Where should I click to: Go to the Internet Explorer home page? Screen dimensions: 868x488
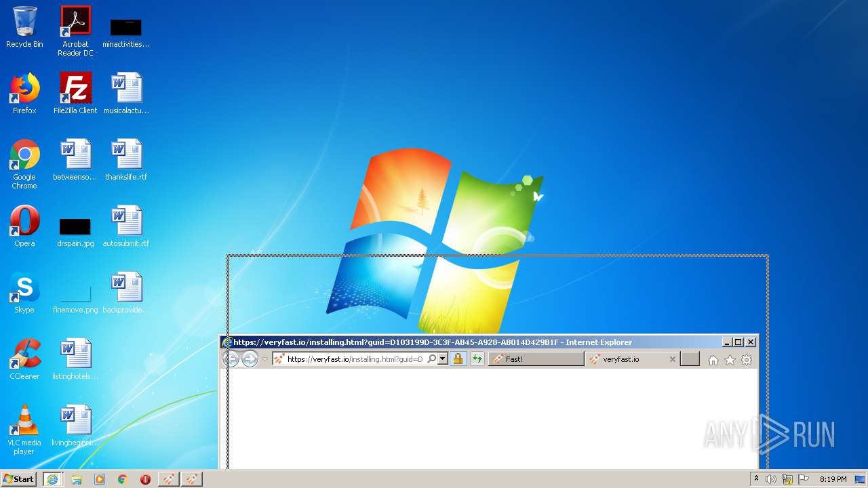pos(713,360)
